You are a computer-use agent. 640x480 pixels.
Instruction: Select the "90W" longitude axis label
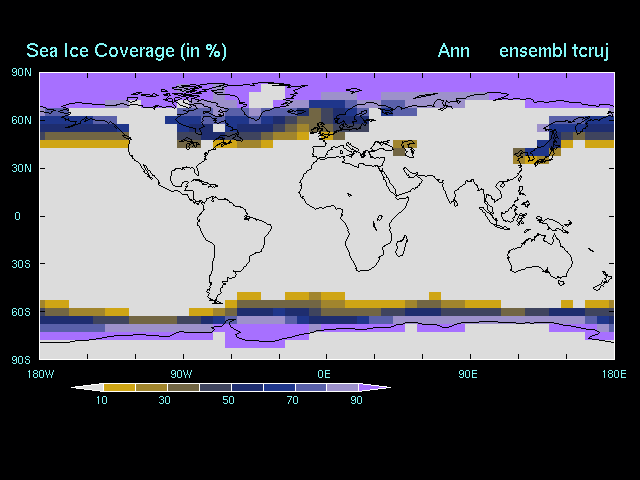coord(180,373)
